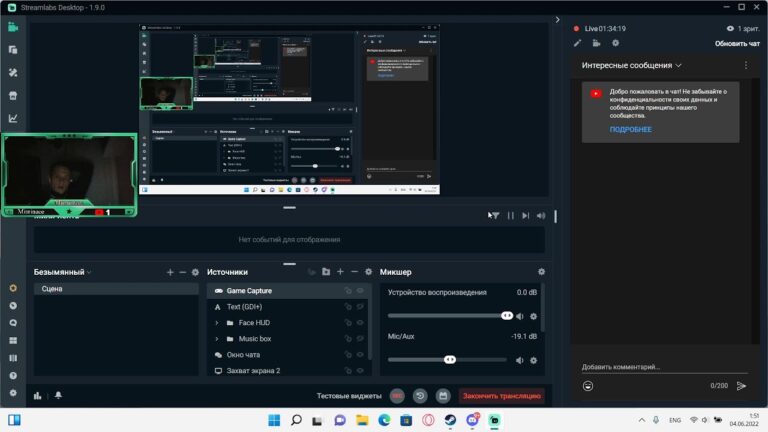Open the Help question mark icon in the sidebar
This screenshot has width=768, height=432.
point(13,376)
